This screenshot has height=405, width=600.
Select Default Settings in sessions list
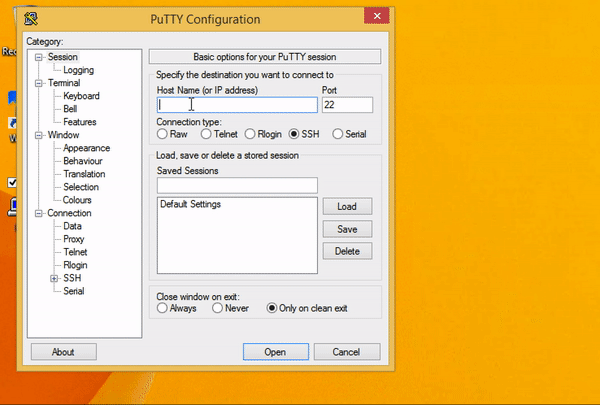[190, 204]
